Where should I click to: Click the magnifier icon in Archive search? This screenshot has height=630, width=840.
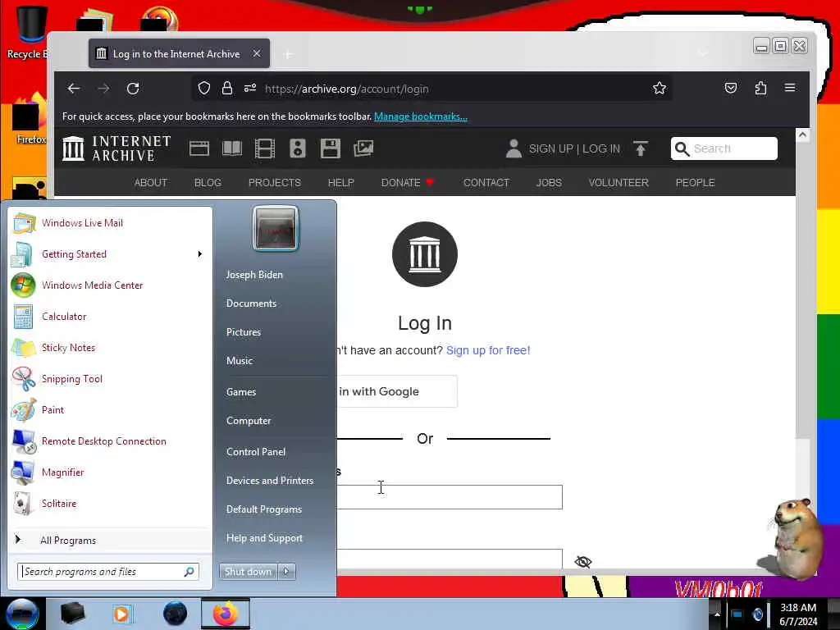point(682,148)
